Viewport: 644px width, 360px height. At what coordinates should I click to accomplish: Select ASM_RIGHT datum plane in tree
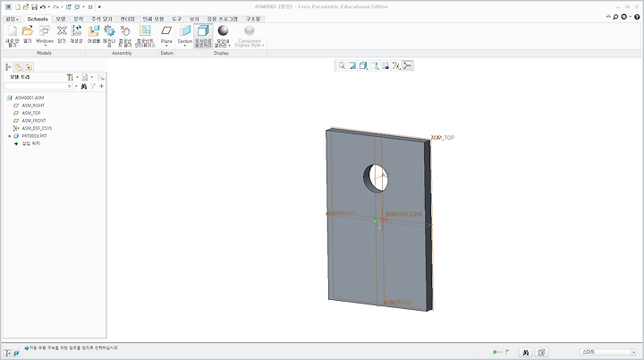coord(33,106)
